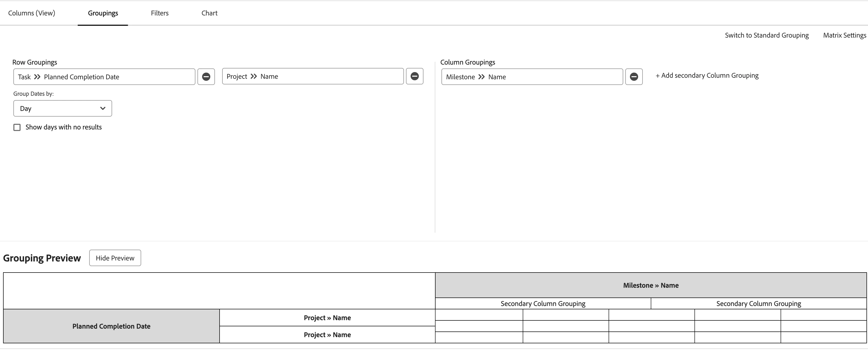Switch to the Columns (View) tab
868x350 pixels.
click(32, 13)
